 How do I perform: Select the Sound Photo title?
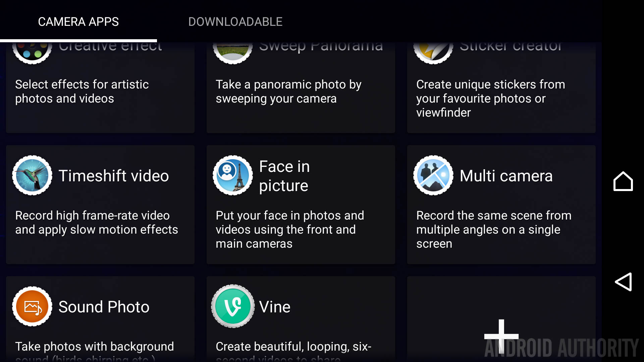[x=104, y=307]
